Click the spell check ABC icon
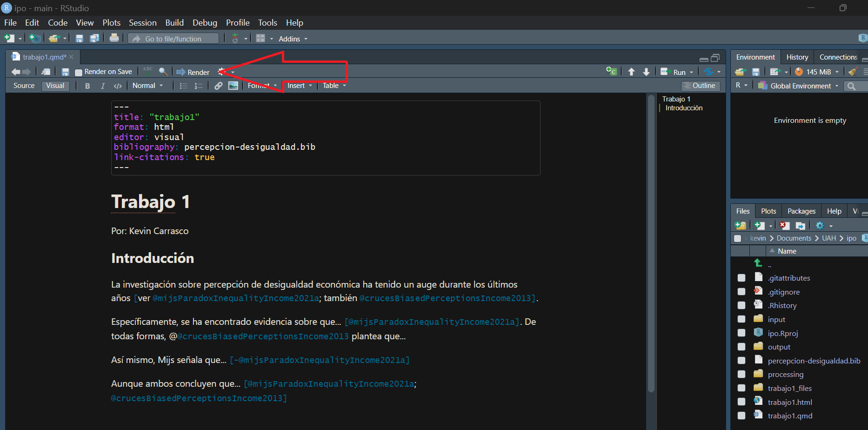Viewport: 868px width, 430px height. 148,71
